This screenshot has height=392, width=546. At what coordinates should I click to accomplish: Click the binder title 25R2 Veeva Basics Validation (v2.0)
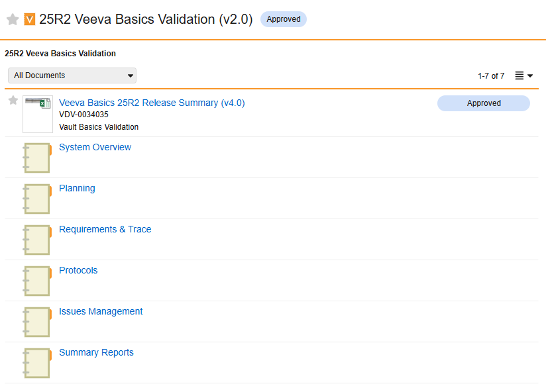(x=146, y=19)
